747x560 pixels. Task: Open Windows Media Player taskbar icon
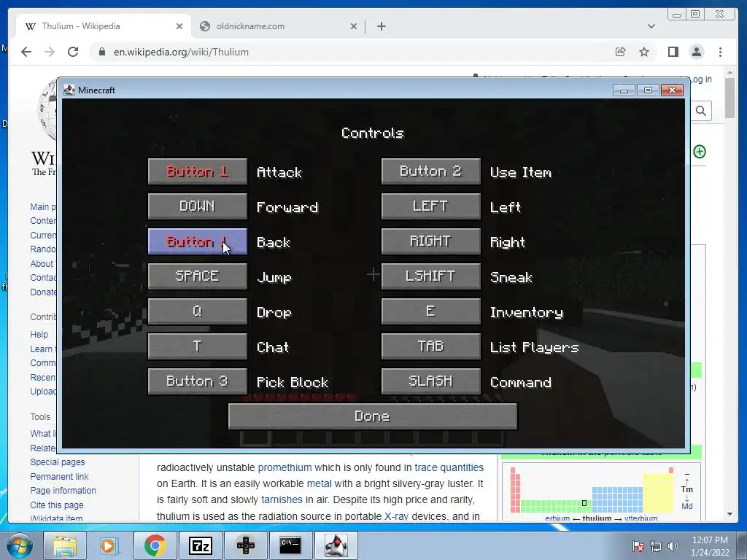pos(109,545)
